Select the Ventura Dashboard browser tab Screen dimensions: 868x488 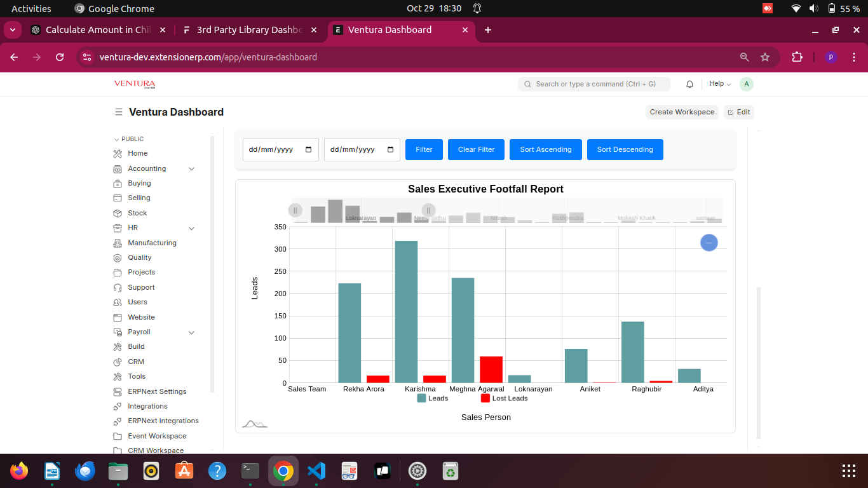[x=401, y=30]
